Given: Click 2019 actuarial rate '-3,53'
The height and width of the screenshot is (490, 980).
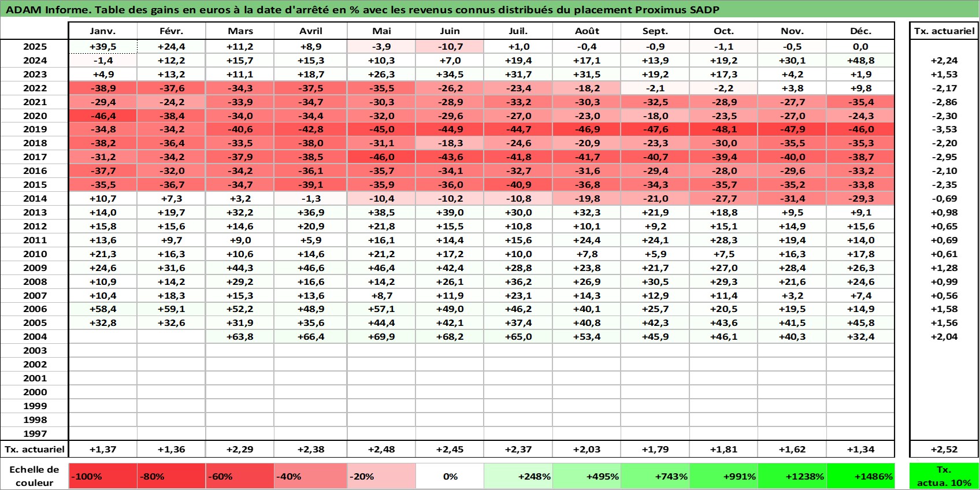Looking at the screenshot, I should 944,129.
